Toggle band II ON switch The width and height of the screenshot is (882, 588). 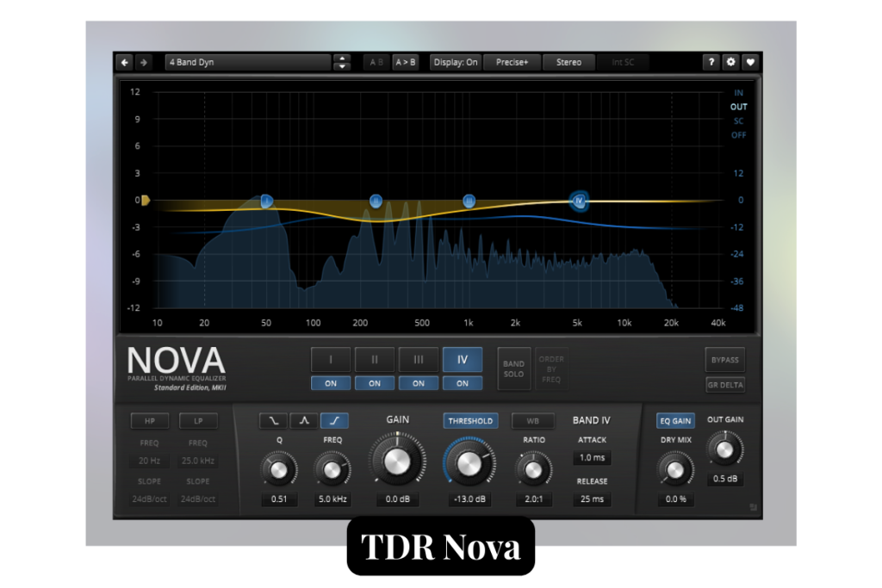pyautogui.click(x=375, y=383)
